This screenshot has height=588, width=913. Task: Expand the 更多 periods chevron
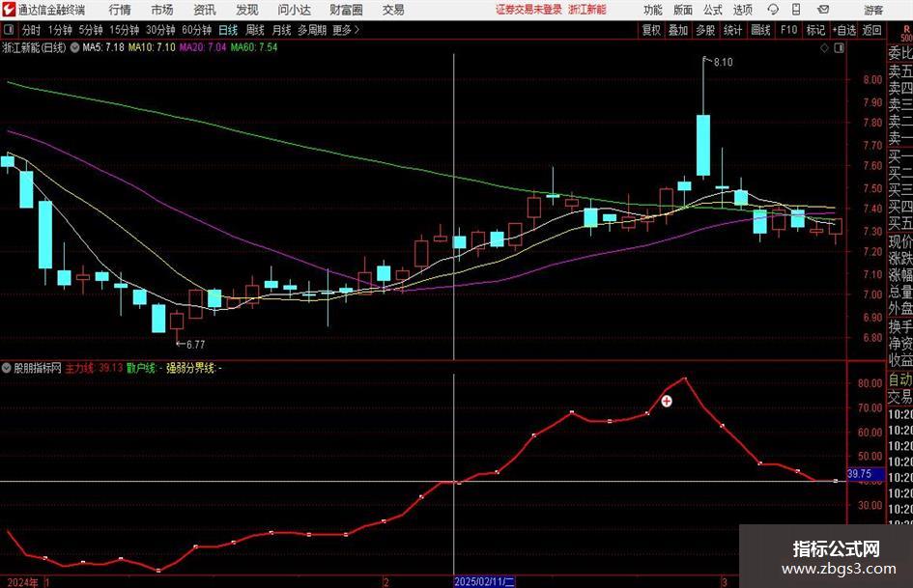[357, 30]
